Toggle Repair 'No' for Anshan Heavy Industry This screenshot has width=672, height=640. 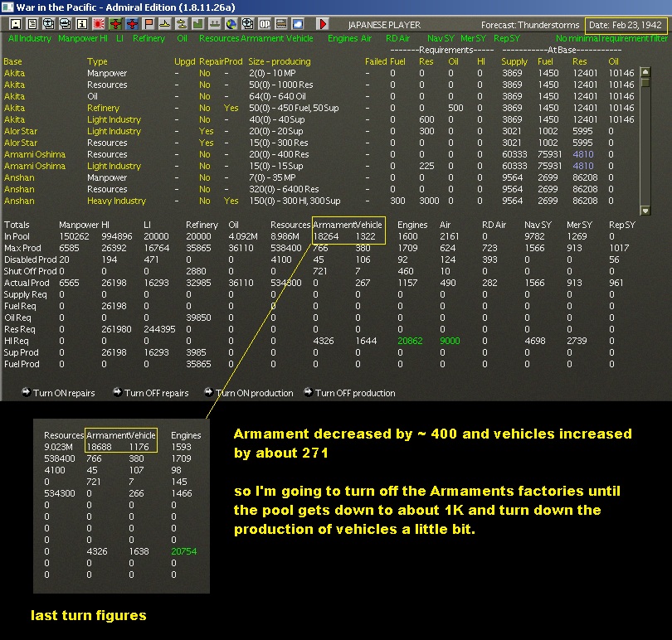[x=204, y=201]
